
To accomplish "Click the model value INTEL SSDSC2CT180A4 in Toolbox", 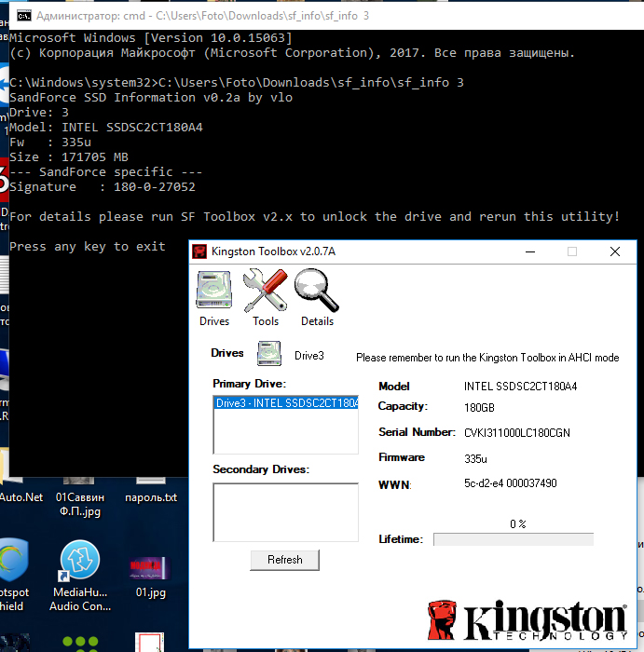I will (520, 387).
